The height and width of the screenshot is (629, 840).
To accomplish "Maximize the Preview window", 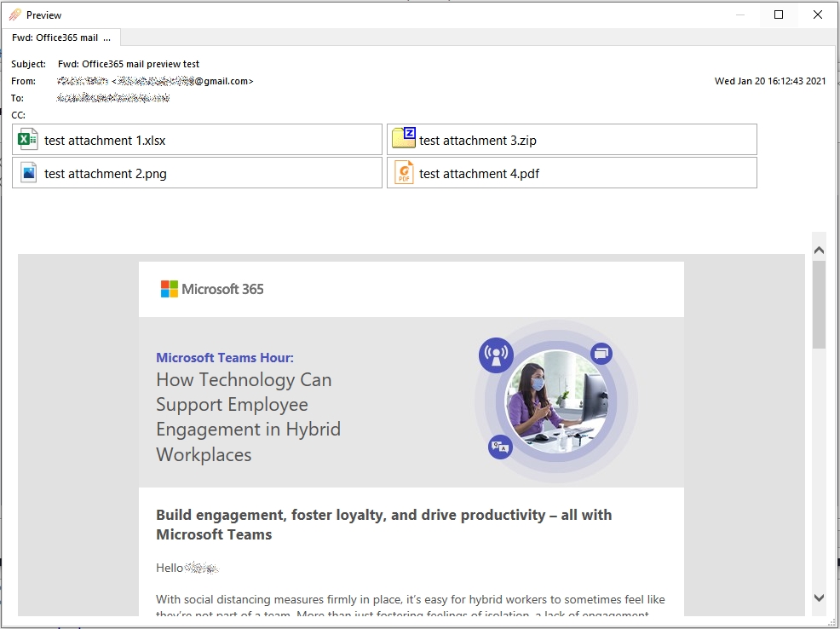I will tap(779, 14).
